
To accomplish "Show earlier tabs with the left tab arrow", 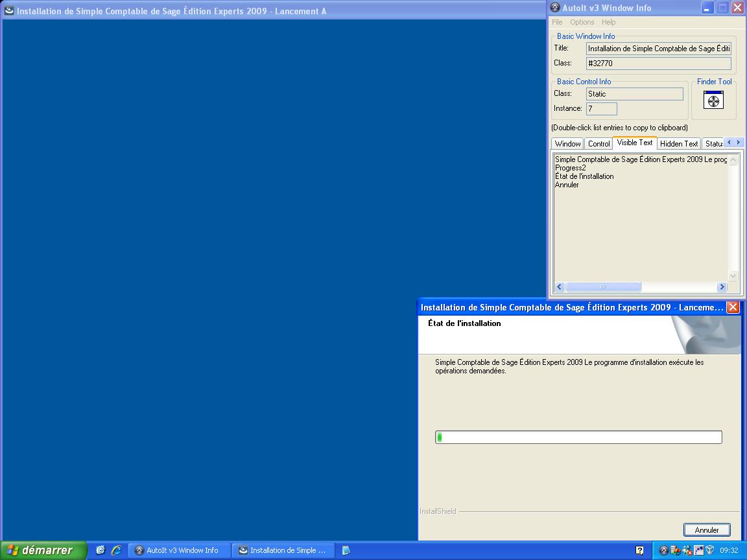I will point(729,143).
